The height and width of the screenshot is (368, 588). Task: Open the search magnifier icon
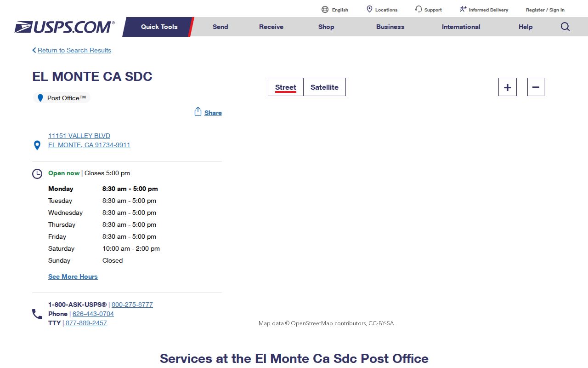565,27
